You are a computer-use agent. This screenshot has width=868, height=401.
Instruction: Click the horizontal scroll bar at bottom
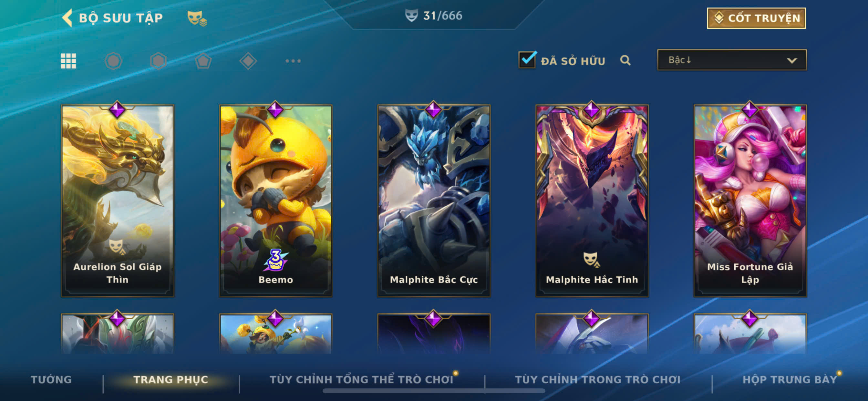click(434, 391)
